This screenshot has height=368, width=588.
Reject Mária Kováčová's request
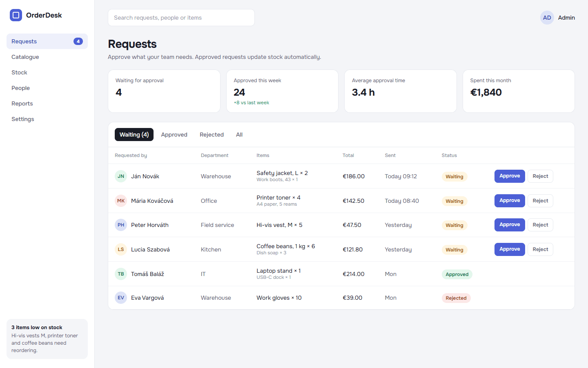pyautogui.click(x=540, y=201)
